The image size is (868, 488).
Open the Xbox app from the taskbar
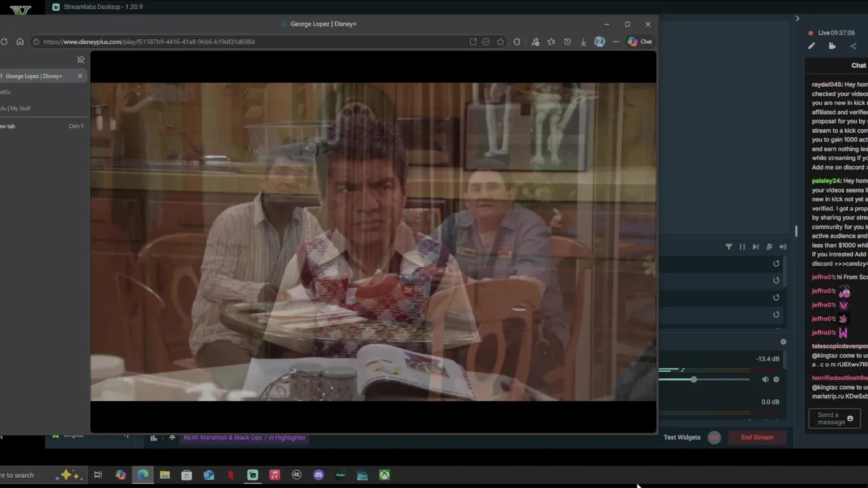click(384, 475)
